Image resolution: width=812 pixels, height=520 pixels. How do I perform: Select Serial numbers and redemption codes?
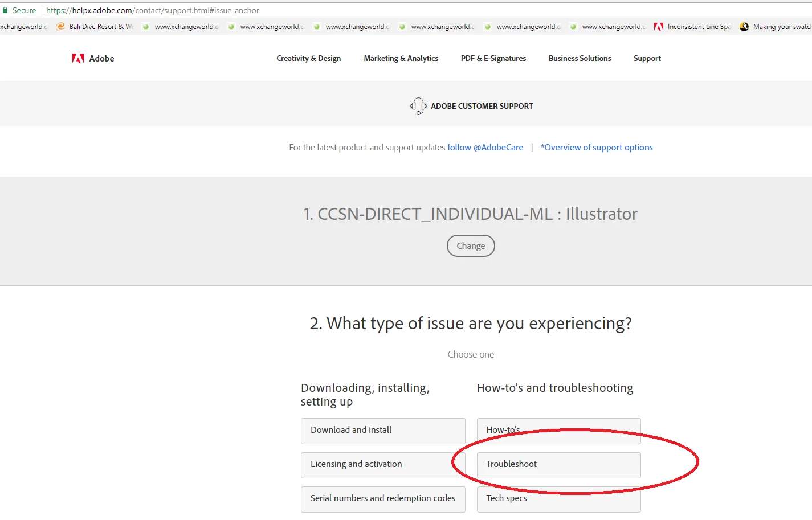383,499
